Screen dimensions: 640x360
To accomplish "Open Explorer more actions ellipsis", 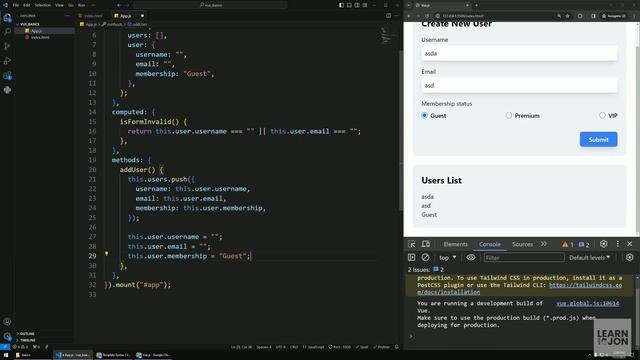I will click(67, 16).
